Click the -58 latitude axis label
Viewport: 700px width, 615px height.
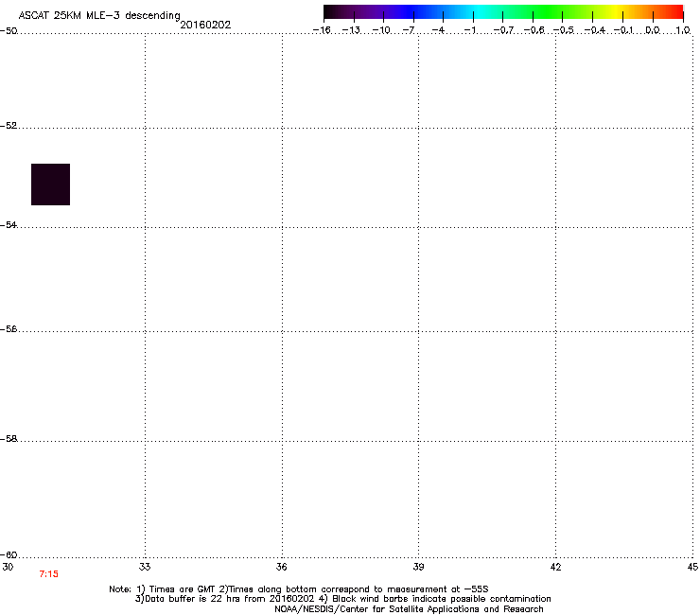(9, 439)
